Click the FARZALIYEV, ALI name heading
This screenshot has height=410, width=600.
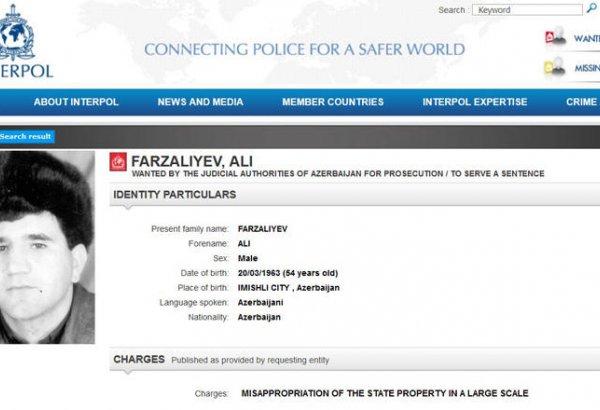(192, 161)
